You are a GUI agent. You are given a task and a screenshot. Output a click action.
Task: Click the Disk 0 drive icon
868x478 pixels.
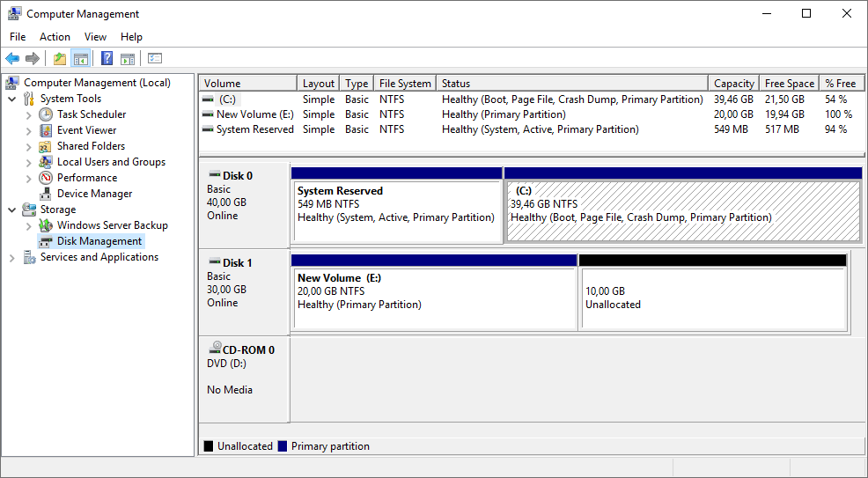pyautogui.click(x=215, y=175)
